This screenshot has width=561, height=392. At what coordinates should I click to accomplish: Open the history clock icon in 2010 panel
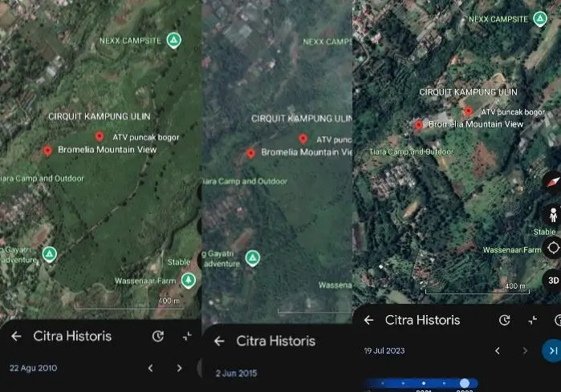[x=158, y=336]
